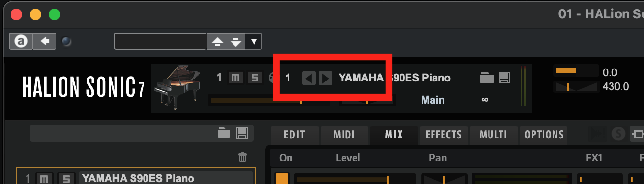
Task: Open the preset dropdown triangle in plugin toolbar
Action: point(254,42)
